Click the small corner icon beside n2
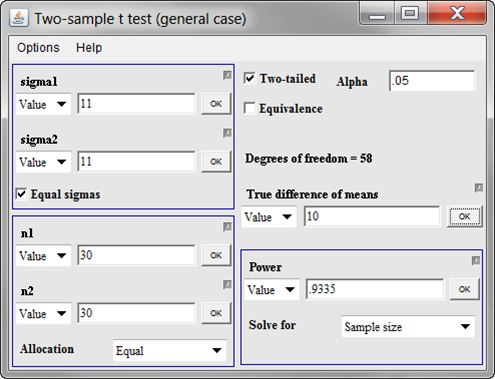The height and width of the screenshot is (379, 495). tap(227, 285)
